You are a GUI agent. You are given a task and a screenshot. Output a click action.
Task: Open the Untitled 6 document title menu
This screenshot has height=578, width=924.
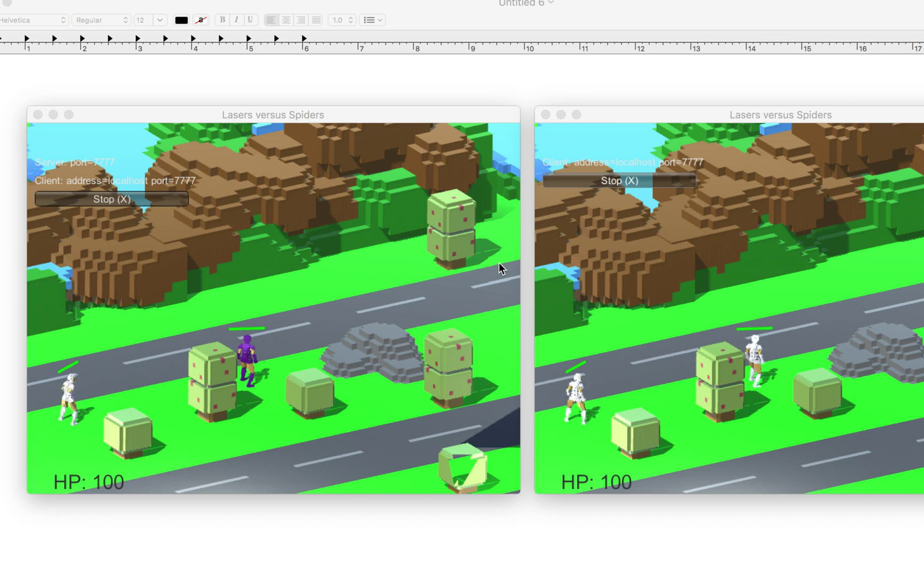pyautogui.click(x=526, y=3)
